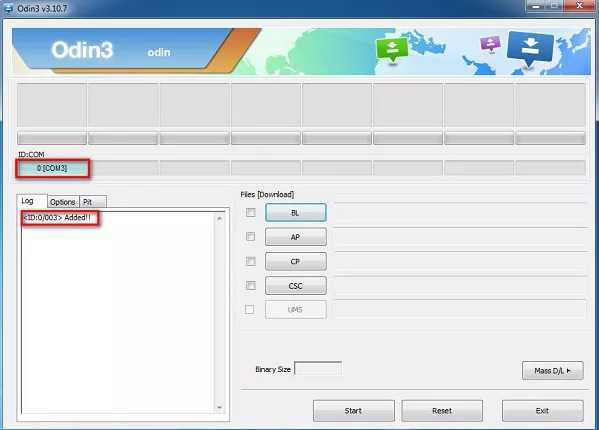Click the BL file path field
599x430 pixels.
coord(461,212)
